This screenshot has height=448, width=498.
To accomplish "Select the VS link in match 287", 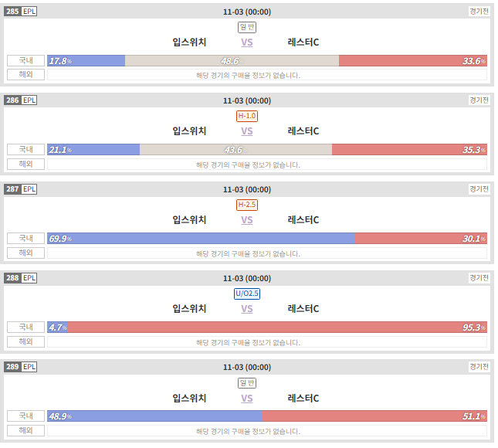I will pos(247,220).
